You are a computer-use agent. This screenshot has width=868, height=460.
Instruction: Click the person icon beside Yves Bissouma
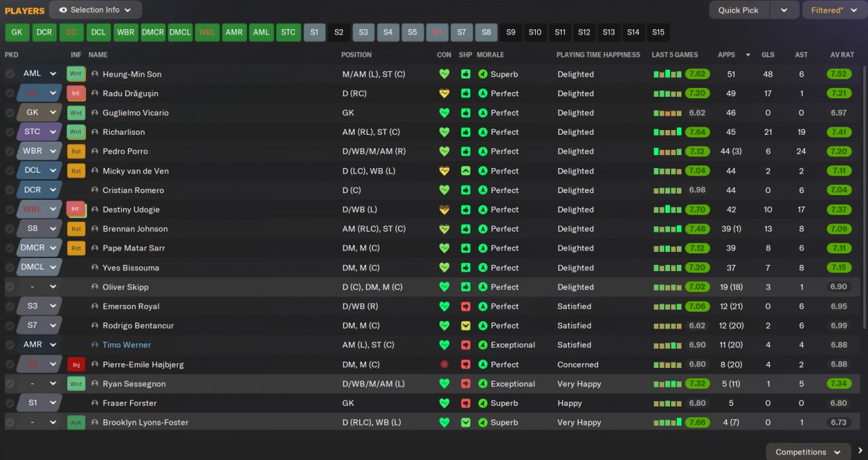pos(95,268)
